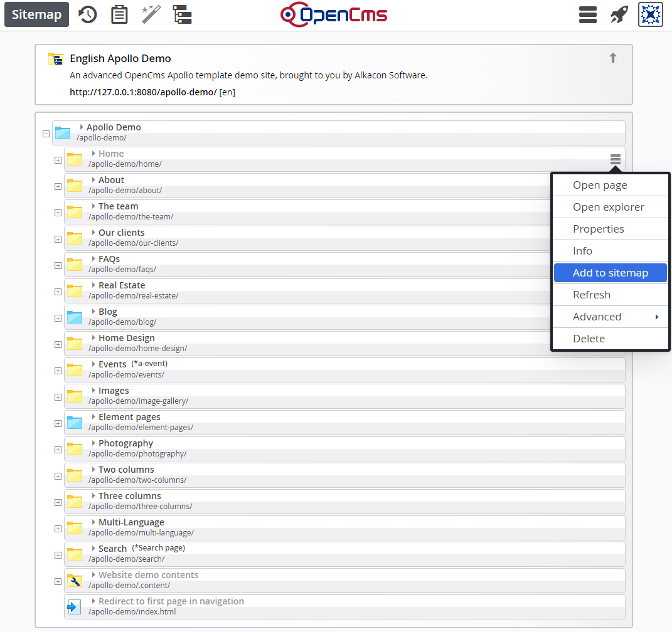Screen dimensions: 672x632
Task: Open the user avatar icon
Action: click(650, 14)
